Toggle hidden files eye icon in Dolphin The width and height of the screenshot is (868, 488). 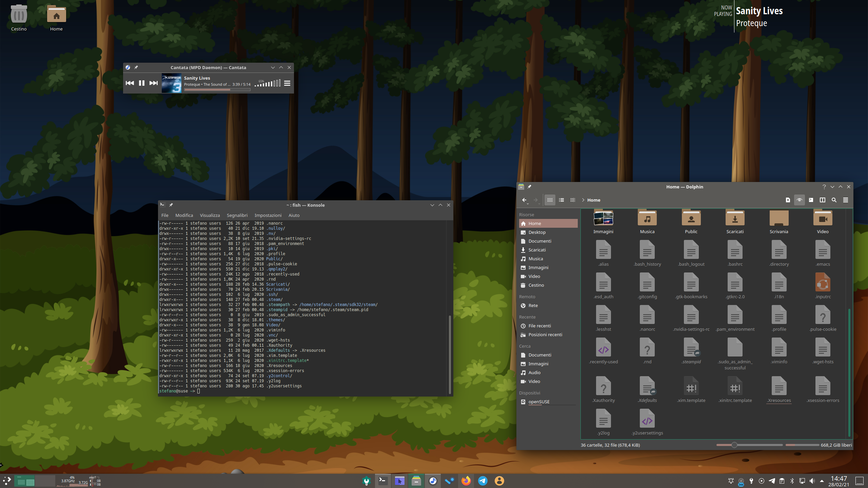tap(800, 200)
